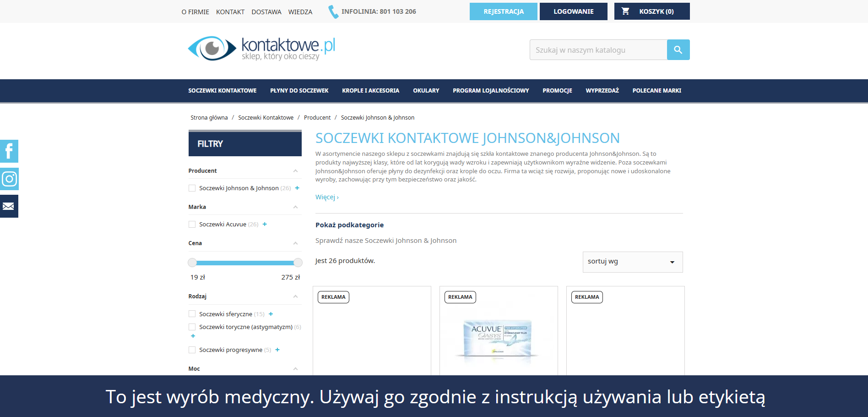Open the PROMOCJE menu item
868x417 pixels.
click(557, 90)
